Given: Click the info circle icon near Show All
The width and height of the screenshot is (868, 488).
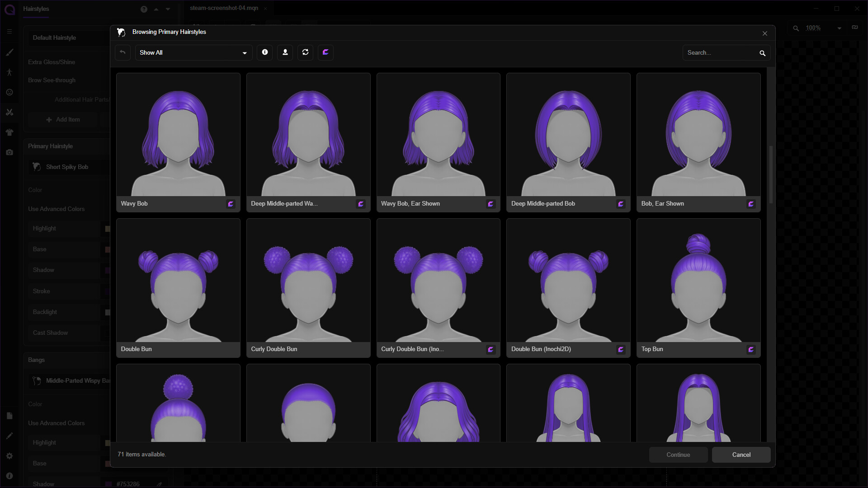Looking at the screenshot, I should click(x=264, y=52).
